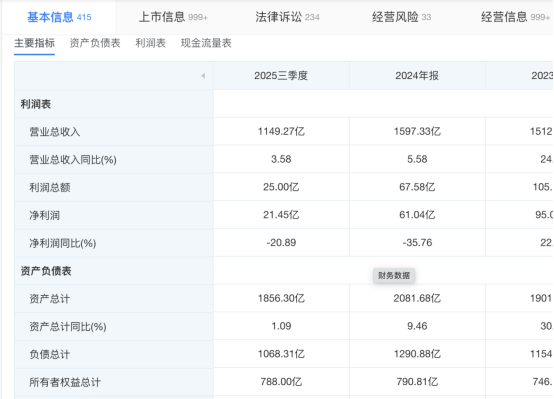Click the 2081.68亿 total assets cell
554x399 pixels.
[417, 298]
